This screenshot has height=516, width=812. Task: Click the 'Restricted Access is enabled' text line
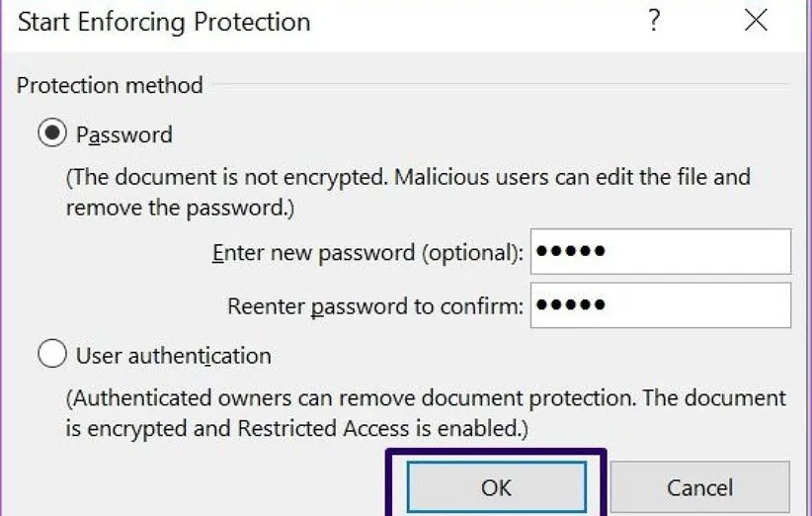click(297, 430)
